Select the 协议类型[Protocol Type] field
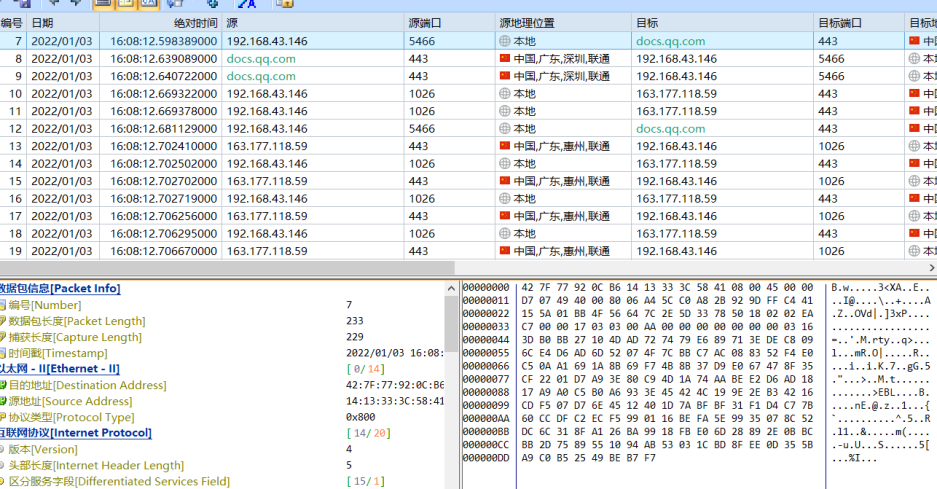This screenshot has width=937, height=489. click(71, 417)
